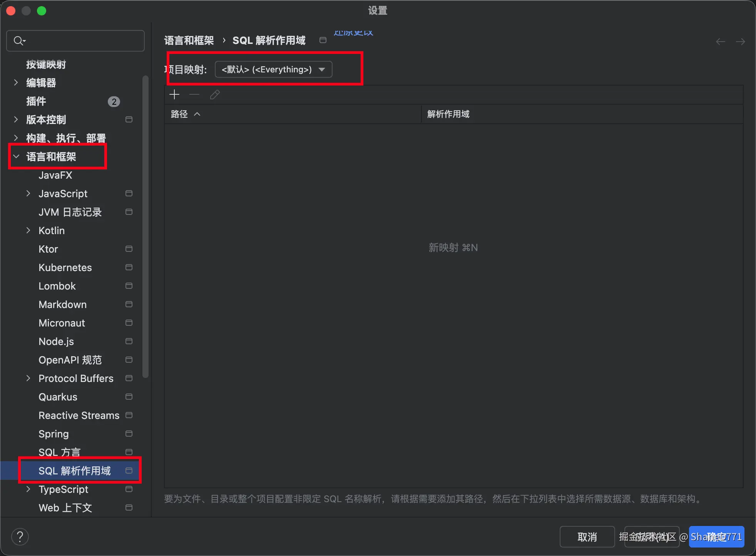
Task: Open the 项目映射 default Everything dropdown
Action: coord(273,69)
